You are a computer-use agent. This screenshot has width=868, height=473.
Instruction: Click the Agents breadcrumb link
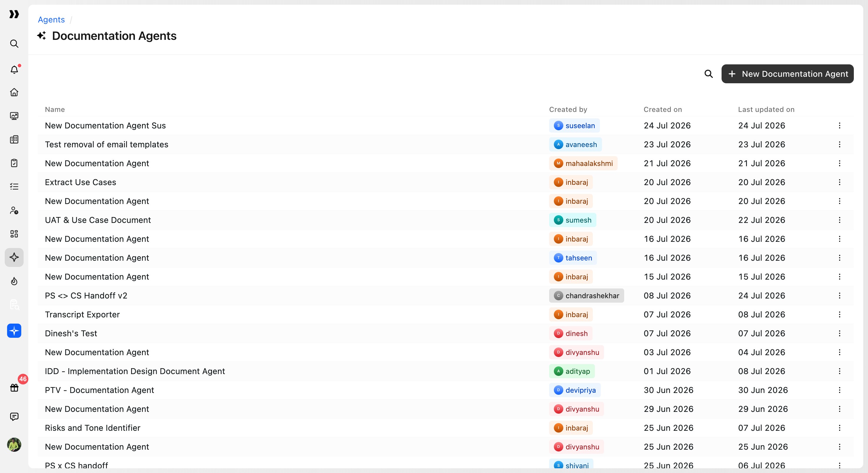(51, 19)
